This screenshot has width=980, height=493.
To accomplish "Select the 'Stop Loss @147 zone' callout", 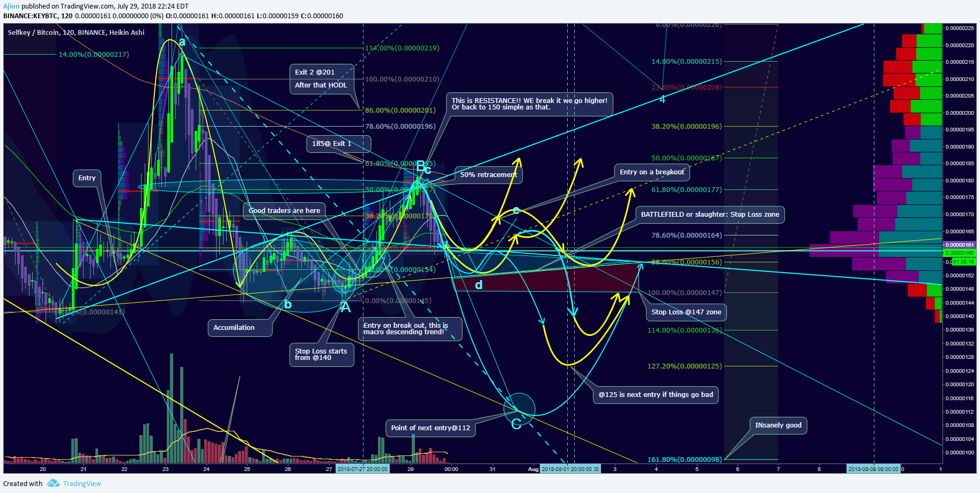I will pos(686,312).
